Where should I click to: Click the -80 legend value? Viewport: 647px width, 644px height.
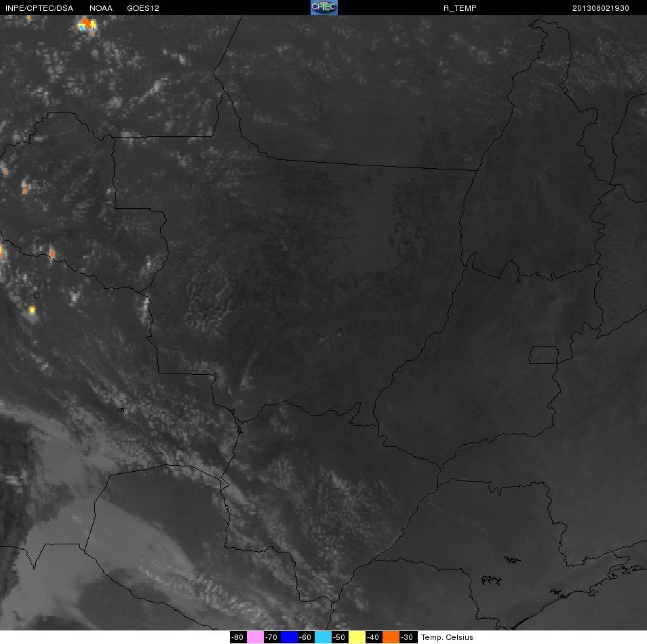237,637
